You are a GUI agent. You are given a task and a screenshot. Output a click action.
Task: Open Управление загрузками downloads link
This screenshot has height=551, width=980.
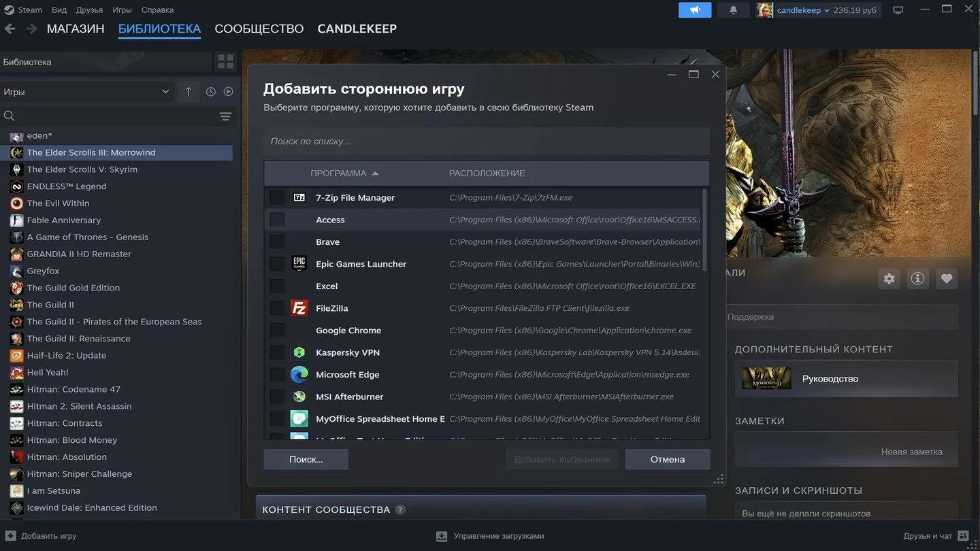(x=490, y=536)
